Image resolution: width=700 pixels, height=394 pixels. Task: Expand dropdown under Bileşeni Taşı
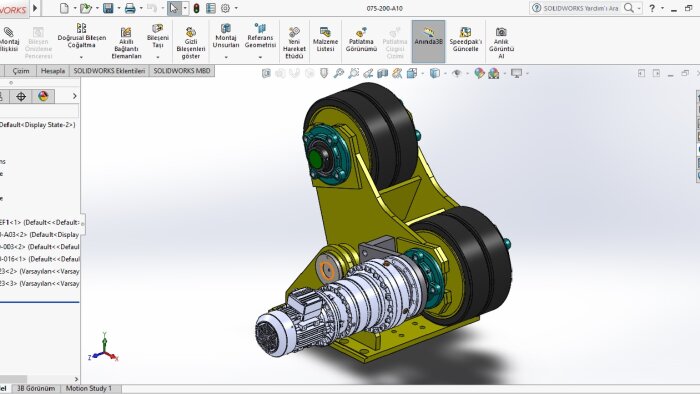click(158, 57)
